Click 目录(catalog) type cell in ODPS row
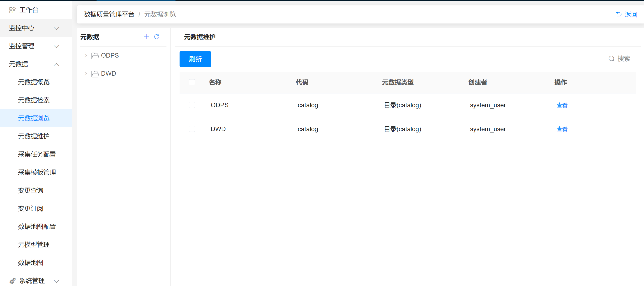 pos(402,105)
